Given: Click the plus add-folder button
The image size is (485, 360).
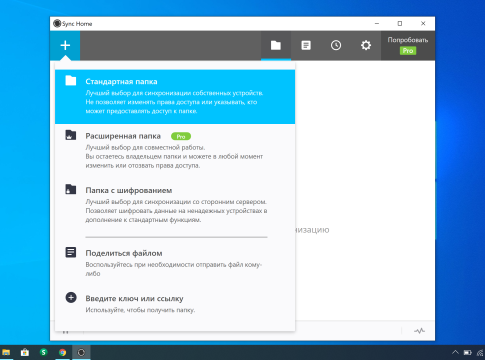Looking at the screenshot, I should coord(65,45).
